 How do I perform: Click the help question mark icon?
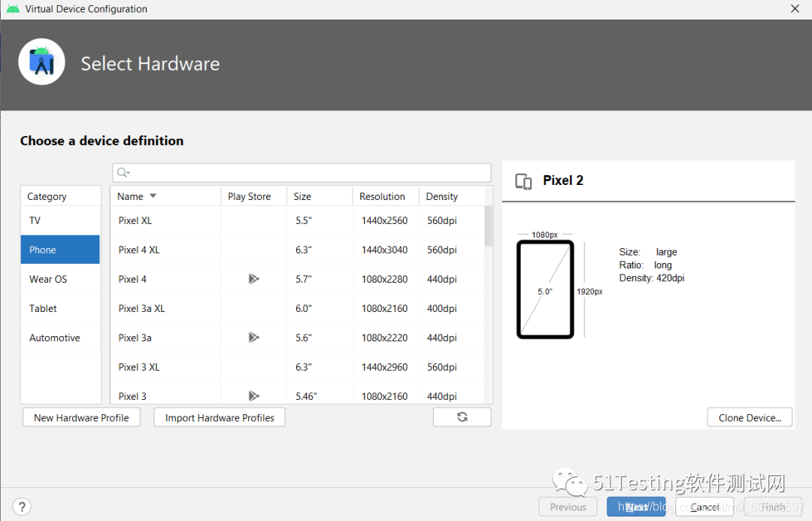[x=22, y=507]
